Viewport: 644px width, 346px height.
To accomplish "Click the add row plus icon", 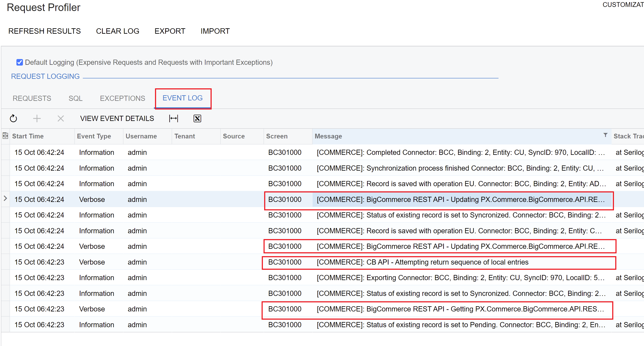I will [37, 118].
